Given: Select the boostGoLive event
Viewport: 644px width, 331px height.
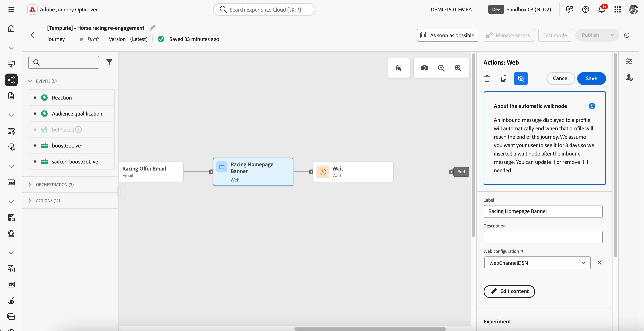Looking at the screenshot, I should 72,145.
